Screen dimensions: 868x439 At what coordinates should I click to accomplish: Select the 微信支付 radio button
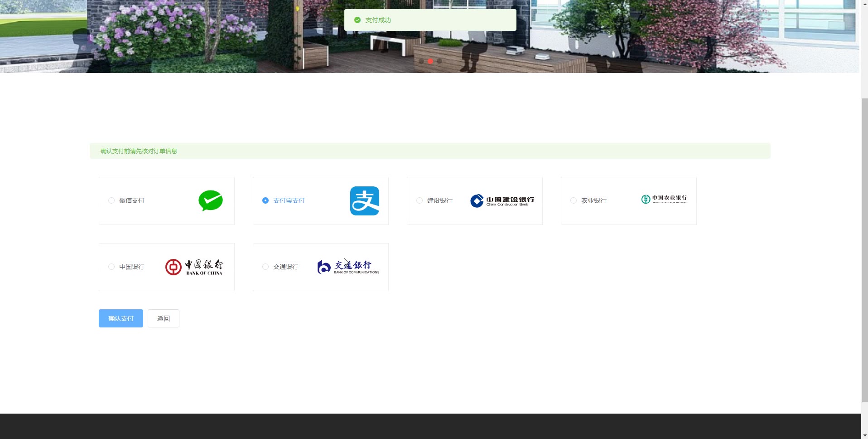(x=111, y=200)
